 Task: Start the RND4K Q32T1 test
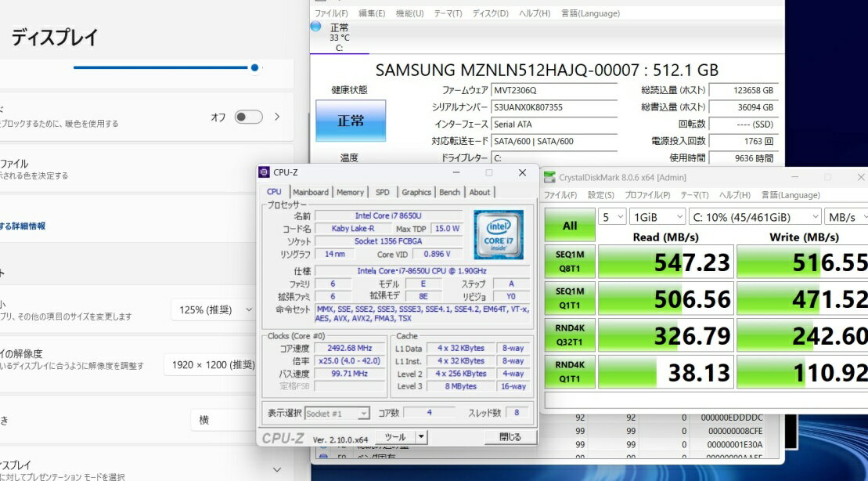tap(570, 335)
